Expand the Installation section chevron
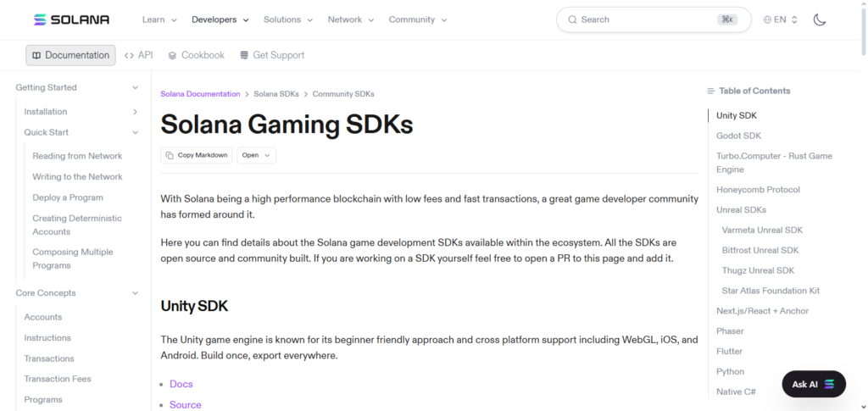 point(135,112)
